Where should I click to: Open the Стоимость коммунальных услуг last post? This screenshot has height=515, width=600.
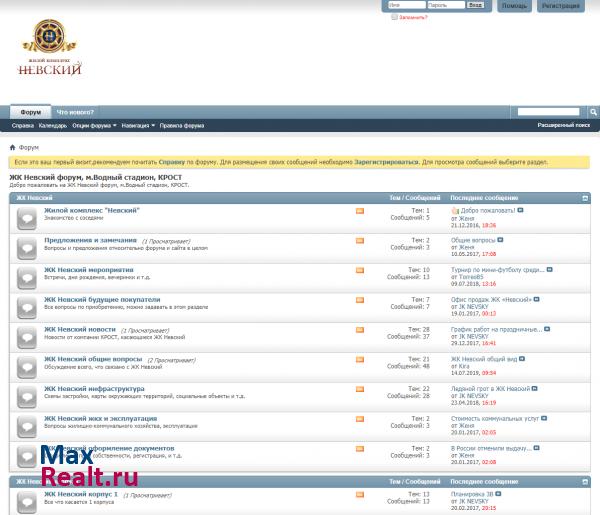(494, 419)
